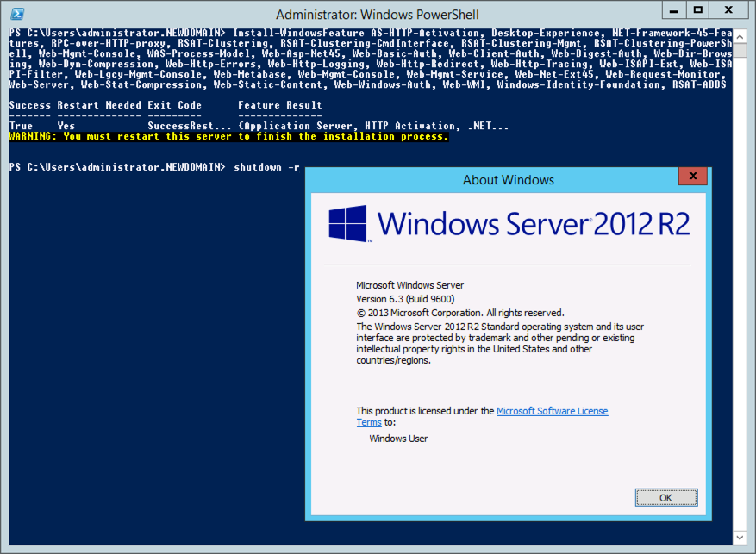Click the yellow WARNING restart message
This screenshot has width=756, height=554.
click(x=228, y=136)
